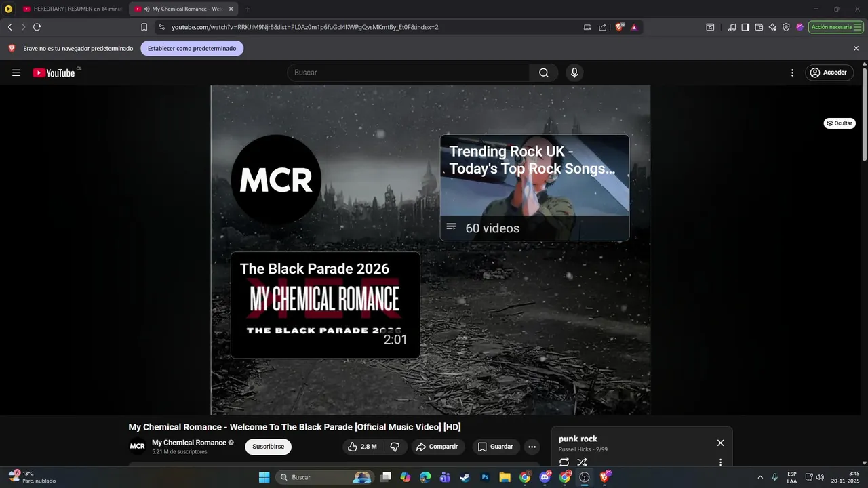
Task: Focus the YouTube Buscar search field
Action: click(408, 73)
